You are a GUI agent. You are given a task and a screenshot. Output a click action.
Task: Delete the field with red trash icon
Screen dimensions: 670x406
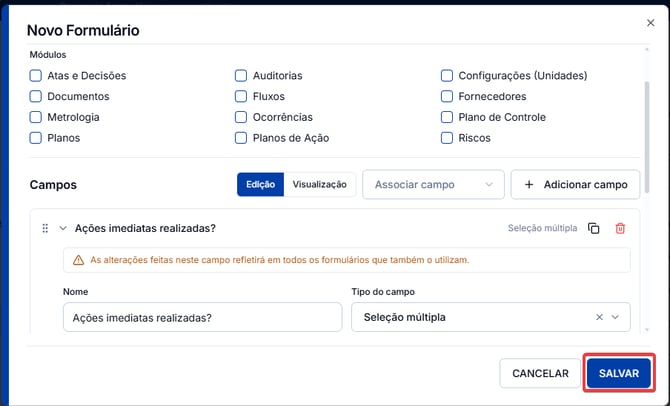620,229
